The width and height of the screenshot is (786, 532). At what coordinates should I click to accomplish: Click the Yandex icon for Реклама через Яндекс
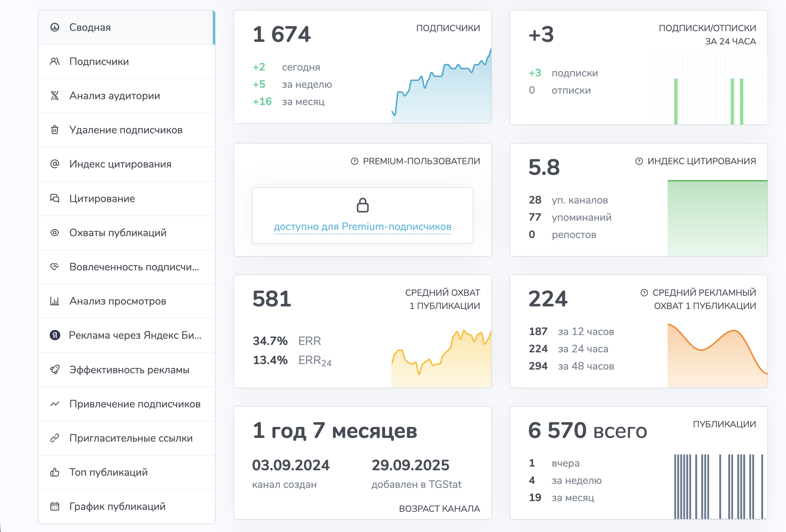[55, 335]
